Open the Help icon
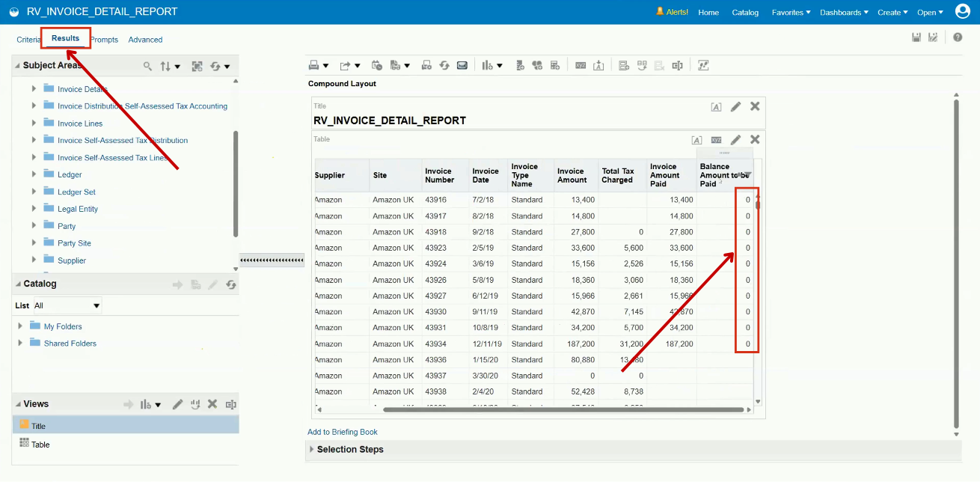The image size is (980, 482). pos(958,37)
